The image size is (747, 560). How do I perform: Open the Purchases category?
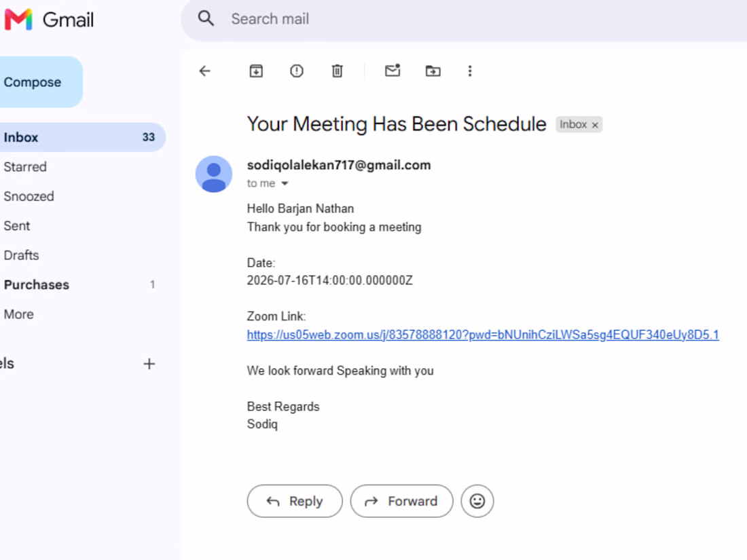tap(36, 285)
